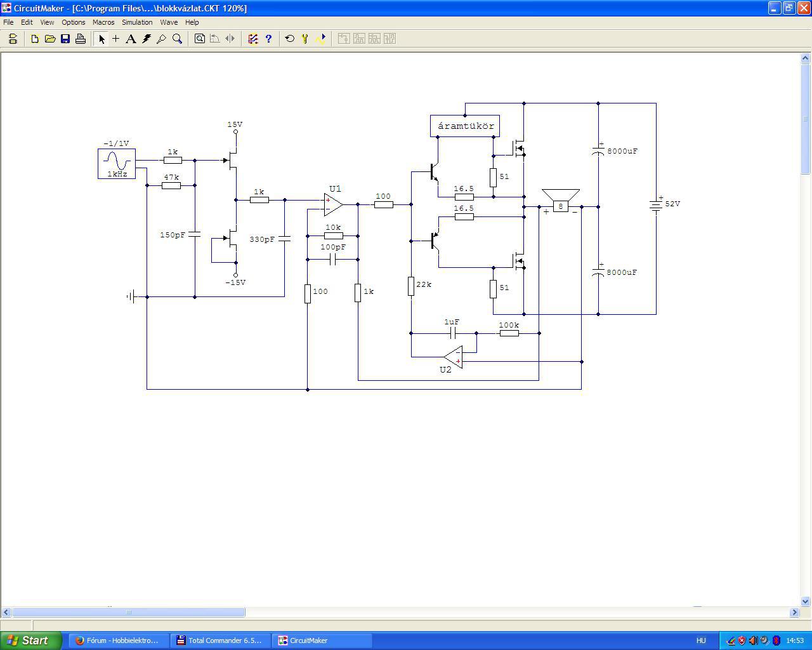Click the Windows Start button
This screenshot has width=812, height=650.
31,640
